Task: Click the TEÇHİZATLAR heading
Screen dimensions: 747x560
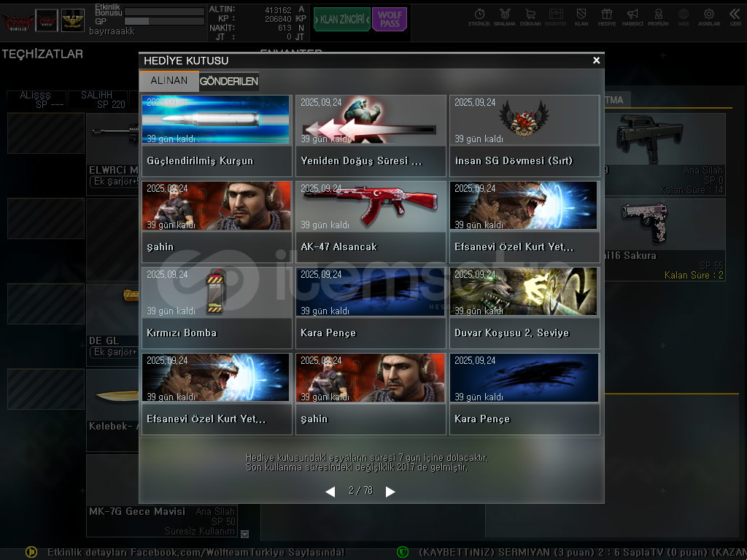Action: [x=42, y=54]
